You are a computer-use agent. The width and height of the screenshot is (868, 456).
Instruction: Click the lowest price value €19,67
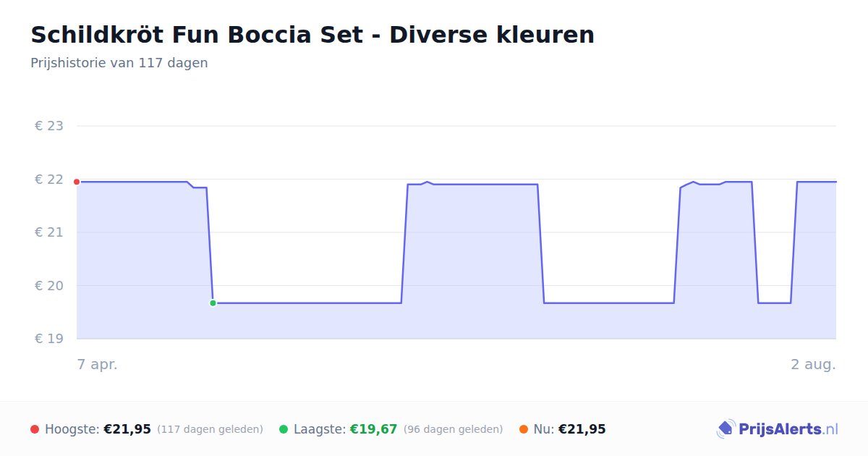[374, 429]
